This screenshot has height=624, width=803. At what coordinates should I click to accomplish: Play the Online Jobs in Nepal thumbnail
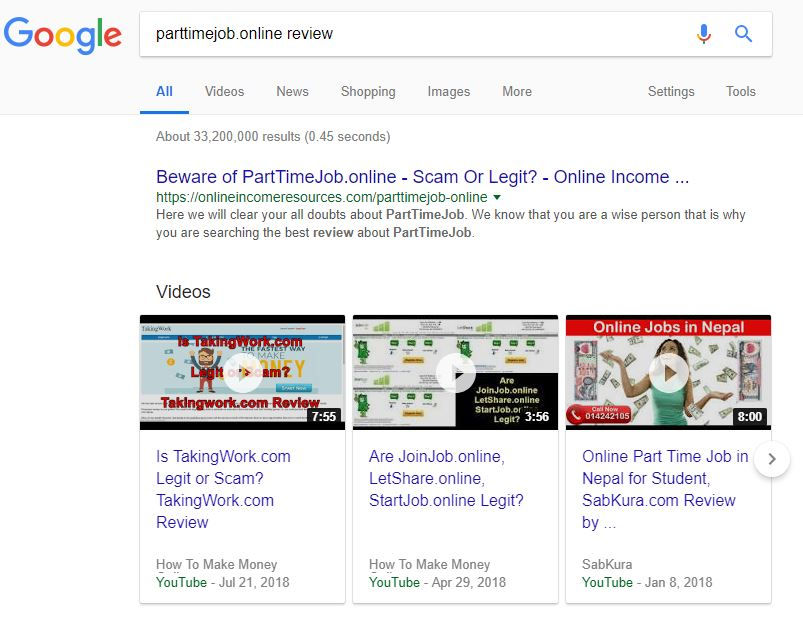coord(668,372)
